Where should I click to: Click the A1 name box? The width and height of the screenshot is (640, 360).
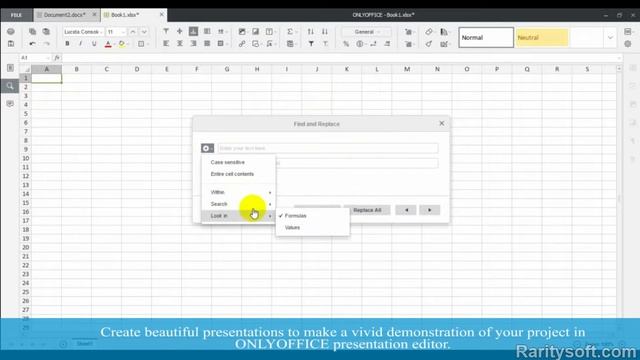click(35, 58)
